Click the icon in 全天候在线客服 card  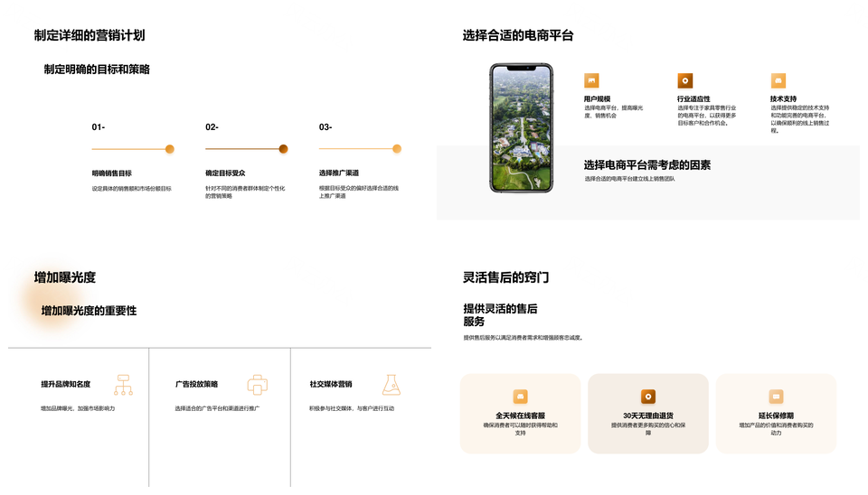520,397
